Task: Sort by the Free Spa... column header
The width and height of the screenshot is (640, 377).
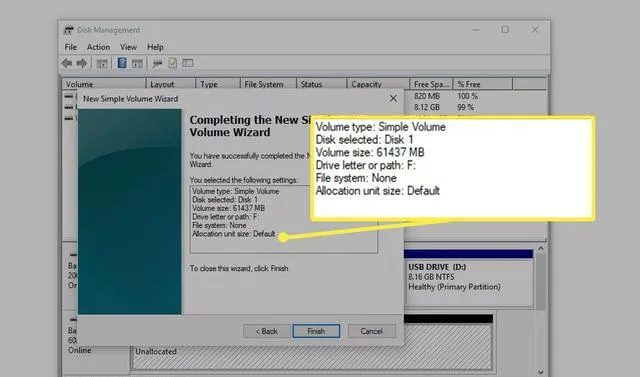Action: pos(431,84)
